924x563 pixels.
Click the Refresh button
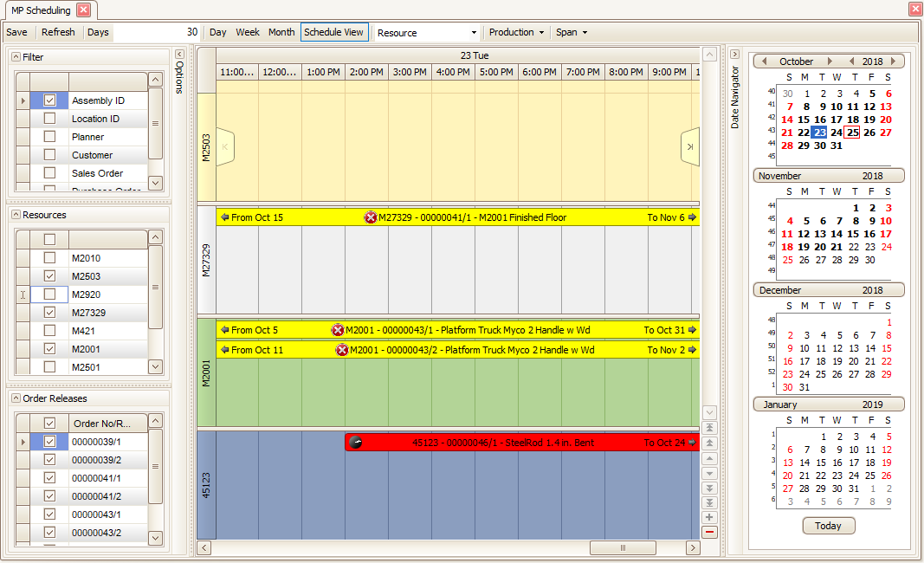tap(58, 32)
